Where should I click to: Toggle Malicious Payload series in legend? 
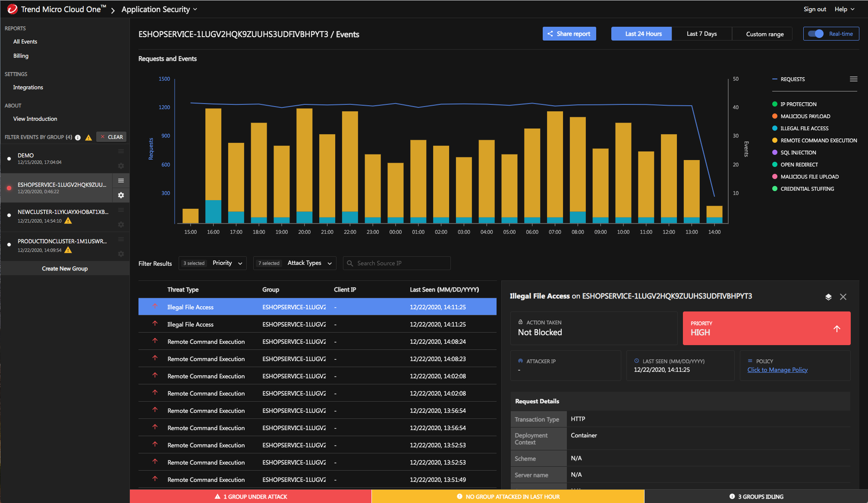tap(805, 116)
